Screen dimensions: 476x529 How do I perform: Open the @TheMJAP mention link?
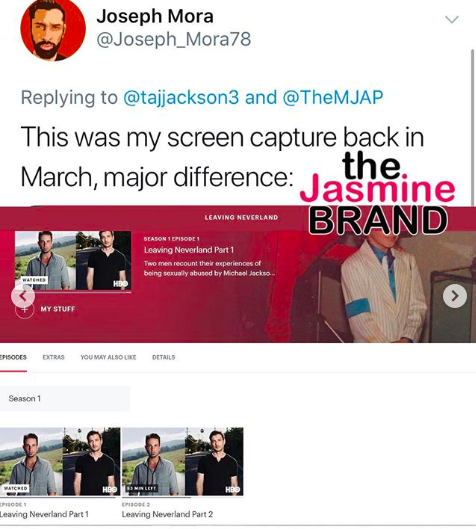[x=333, y=97]
